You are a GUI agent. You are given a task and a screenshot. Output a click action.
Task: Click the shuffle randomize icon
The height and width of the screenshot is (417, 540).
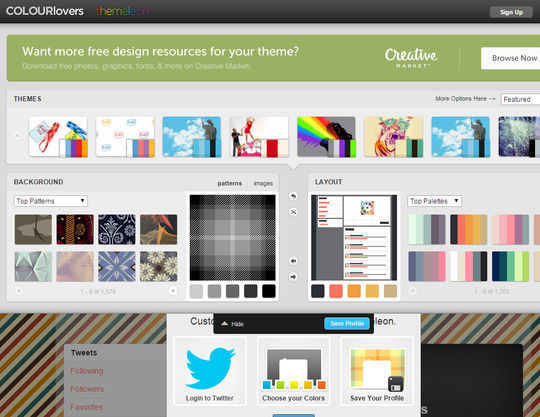(293, 212)
